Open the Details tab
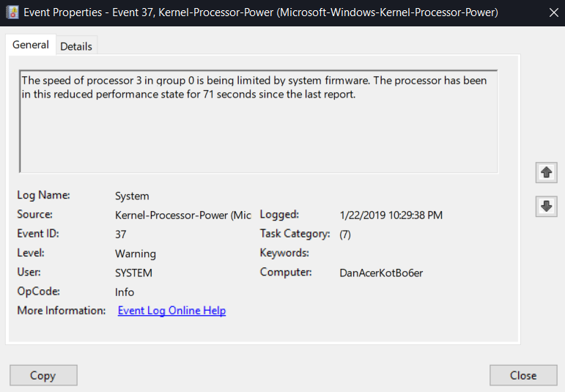 76,46
